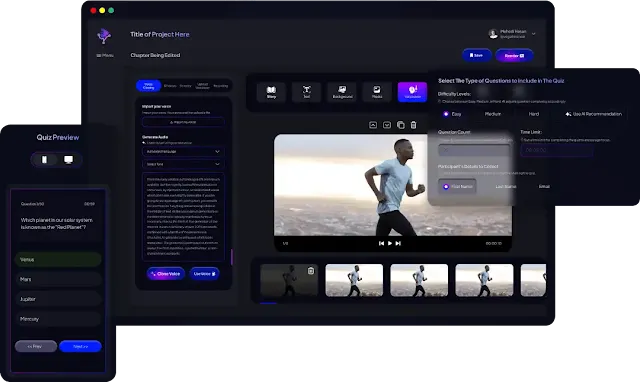Select the Voice Cloning tab
The image size is (640, 382).
[149, 86]
